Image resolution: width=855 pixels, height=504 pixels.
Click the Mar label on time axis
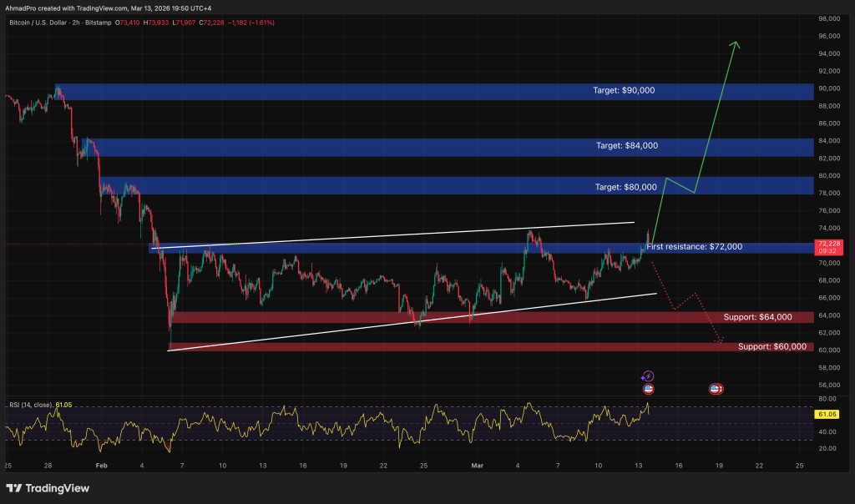[x=477, y=464]
